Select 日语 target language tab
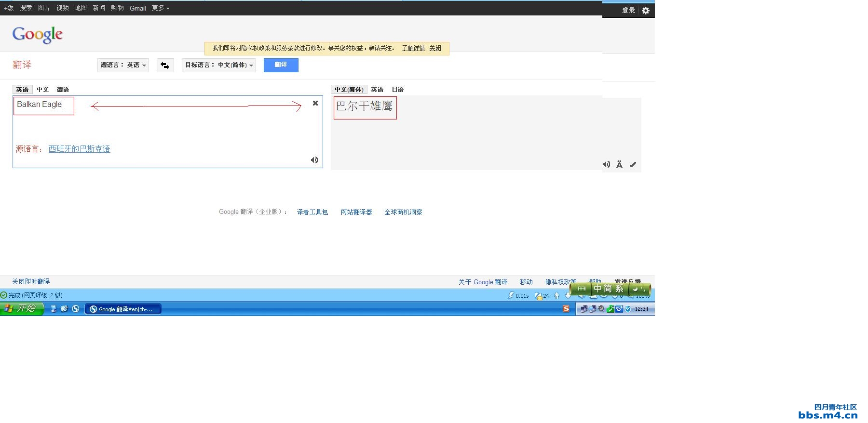The width and height of the screenshot is (868, 423). point(397,89)
